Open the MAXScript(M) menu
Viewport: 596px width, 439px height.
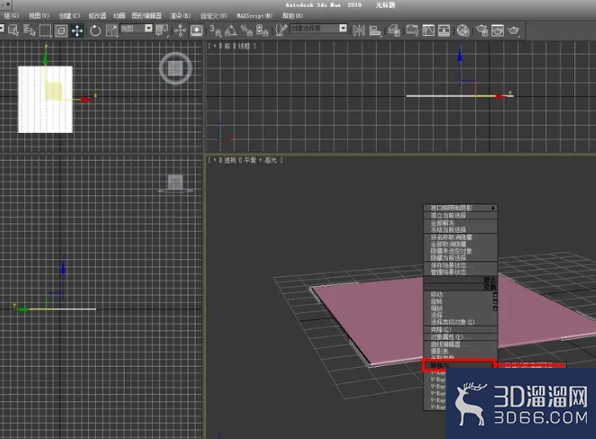(255, 16)
